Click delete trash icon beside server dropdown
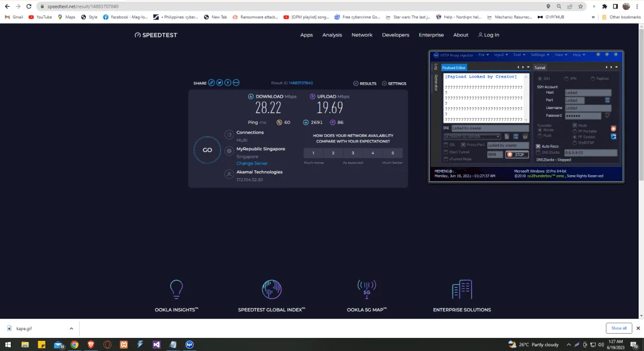This screenshot has width=644, height=351. (x=525, y=136)
